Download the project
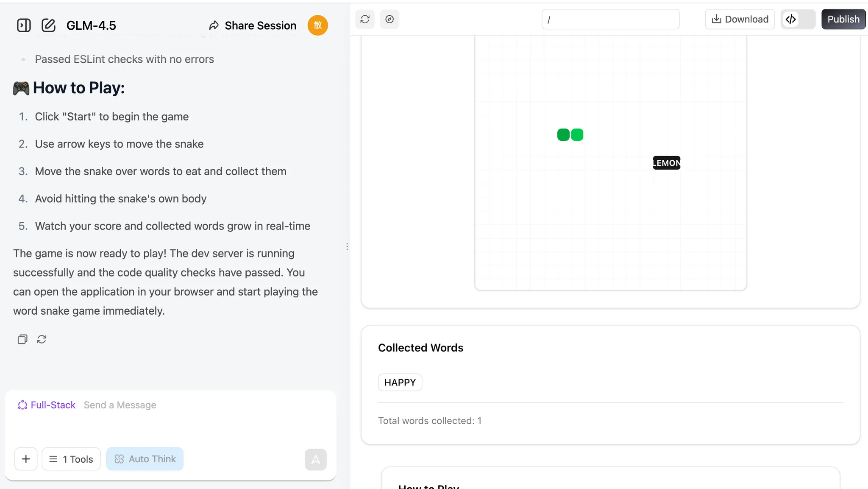This screenshot has height=489, width=868. point(740,19)
